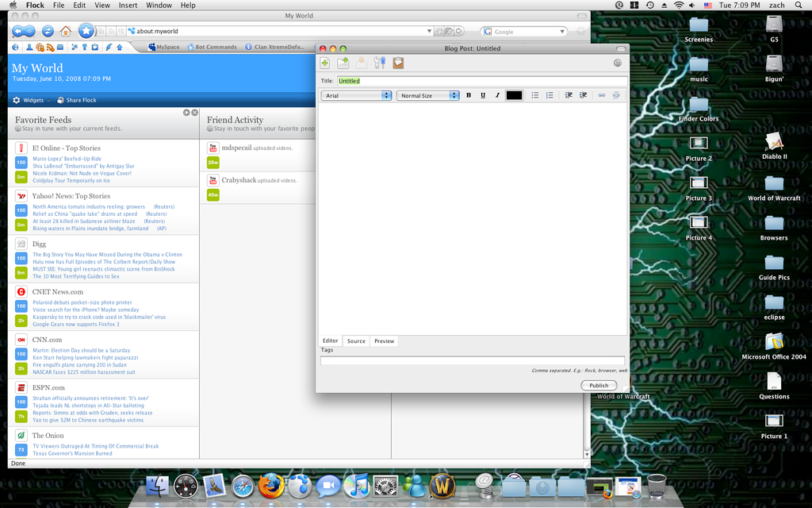Open the File menu
The height and width of the screenshot is (508, 812).
(x=59, y=6)
